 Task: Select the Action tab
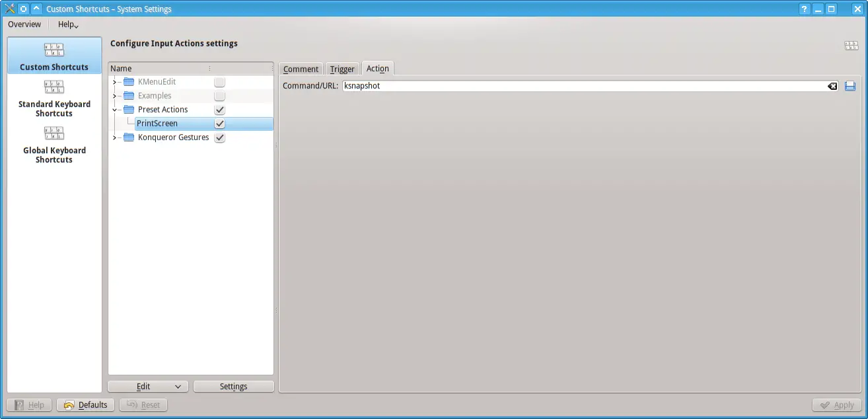coord(378,68)
